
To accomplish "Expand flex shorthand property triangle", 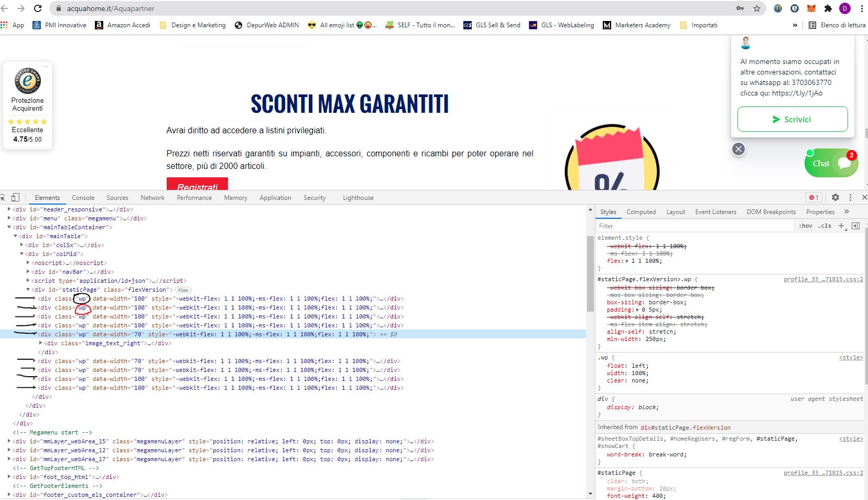I will point(627,261).
